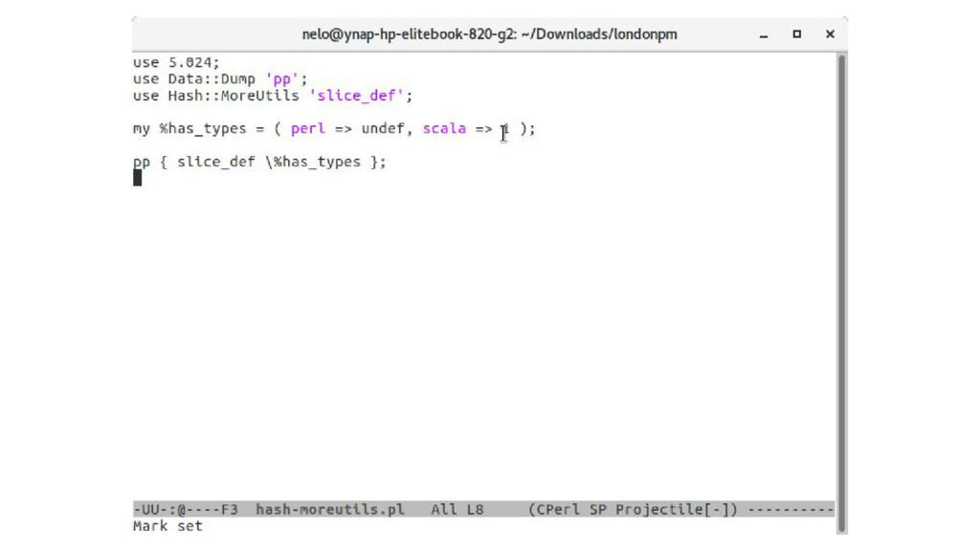
Task: Click the 'Mark set' minibuffer message
Action: [x=167, y=526]
